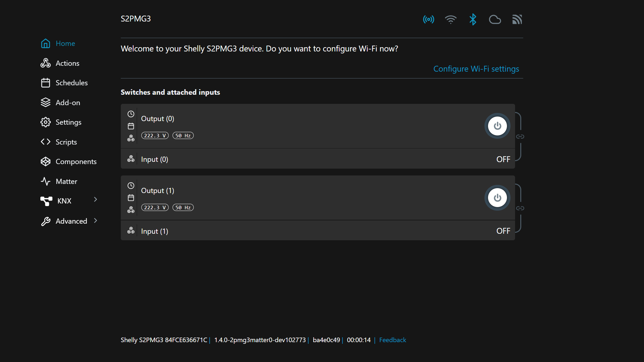Open the Feedback link in footer

click(x=392, y=340)
